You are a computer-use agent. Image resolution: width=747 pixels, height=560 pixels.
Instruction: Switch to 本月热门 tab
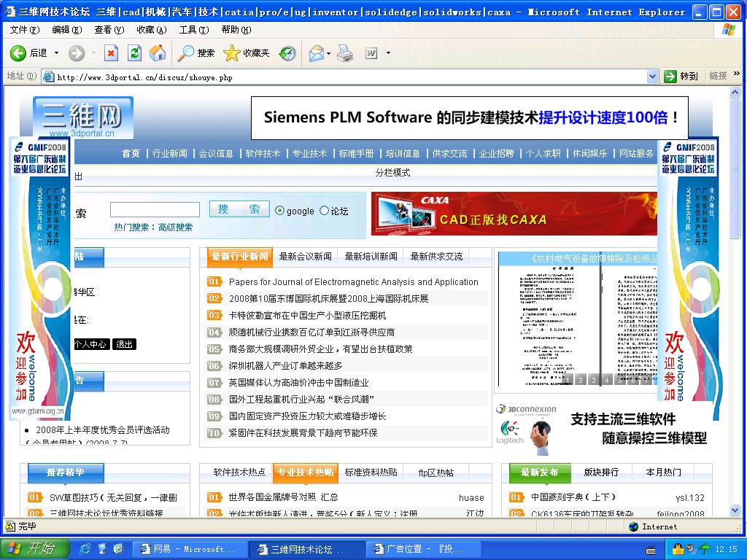coord(663,472)
